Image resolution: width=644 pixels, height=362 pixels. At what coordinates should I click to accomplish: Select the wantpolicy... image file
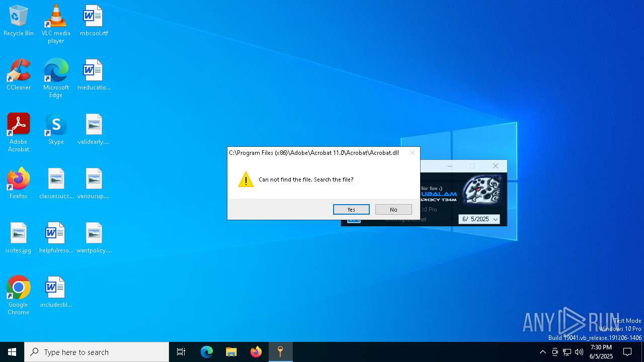coord(94,238)
